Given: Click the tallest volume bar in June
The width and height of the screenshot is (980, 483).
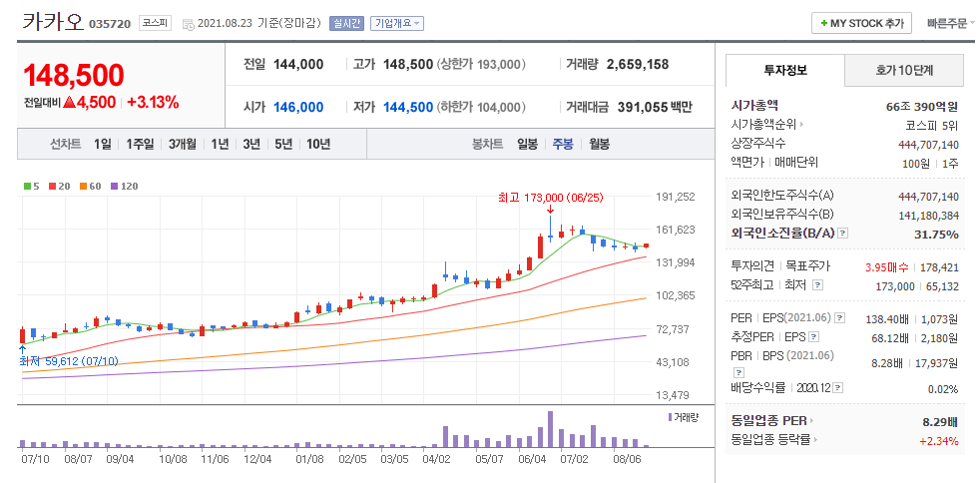Looking at the screenshot, I should 550,429.
